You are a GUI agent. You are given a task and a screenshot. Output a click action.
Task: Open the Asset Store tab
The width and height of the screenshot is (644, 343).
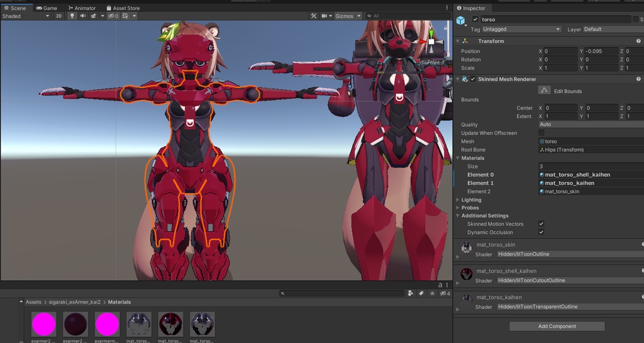point(123,8)
